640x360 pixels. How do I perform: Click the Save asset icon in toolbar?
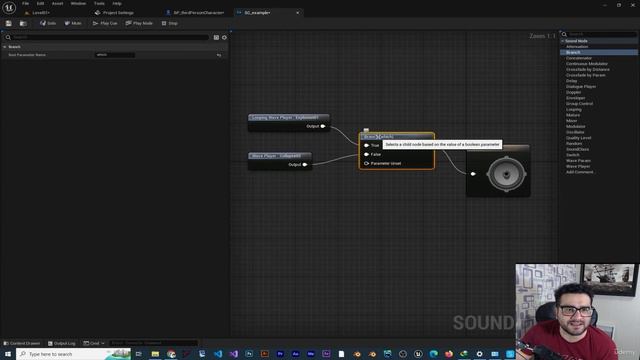coord(9,23)
